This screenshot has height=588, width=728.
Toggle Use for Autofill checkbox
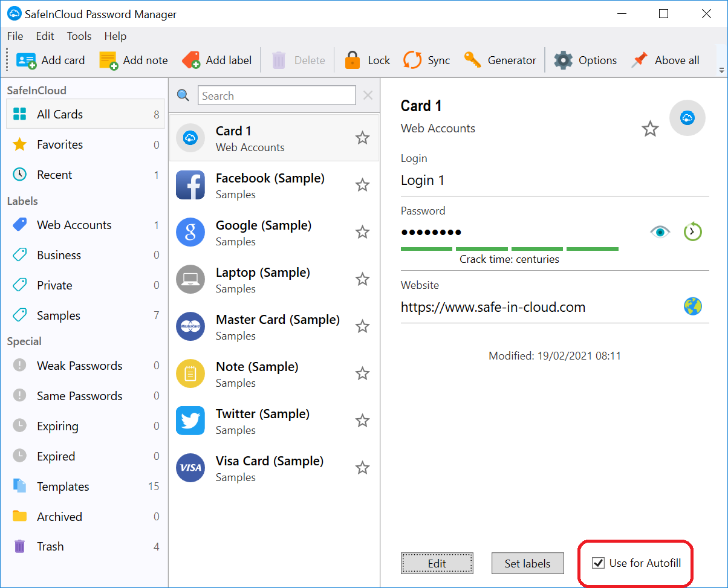tap(598, 563)
